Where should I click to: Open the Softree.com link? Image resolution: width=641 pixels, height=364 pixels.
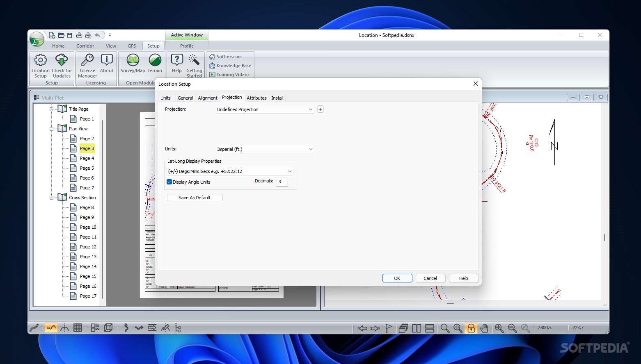(225, 57)
